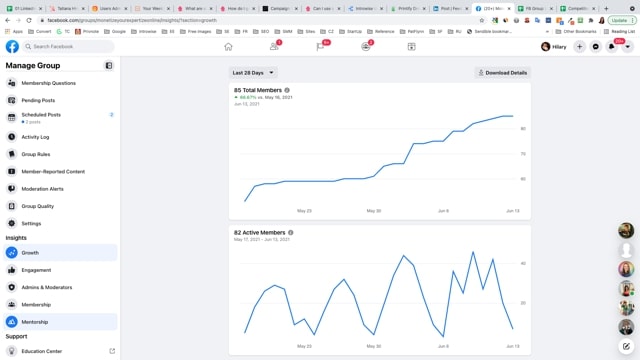Show more bookmarks chevron in bookmarks bar

547,31
